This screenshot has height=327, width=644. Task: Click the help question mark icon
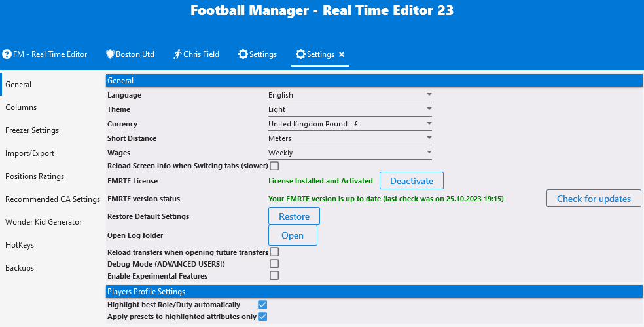pos(7,54)
